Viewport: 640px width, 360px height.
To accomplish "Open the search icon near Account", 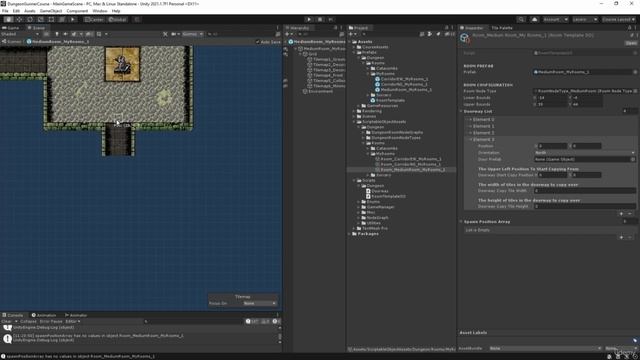I will coord(521,19).
